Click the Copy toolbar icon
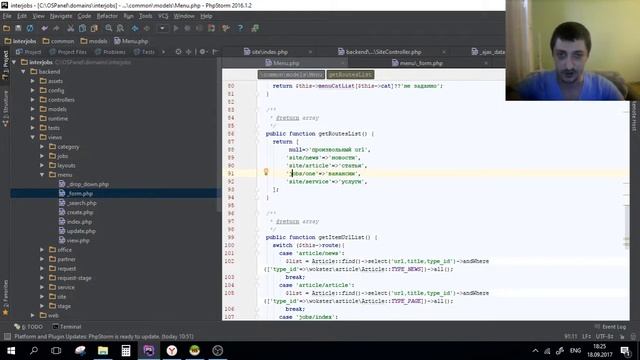Image resolution: width=640 pixels, height=360 pixels. click(82, 28)
